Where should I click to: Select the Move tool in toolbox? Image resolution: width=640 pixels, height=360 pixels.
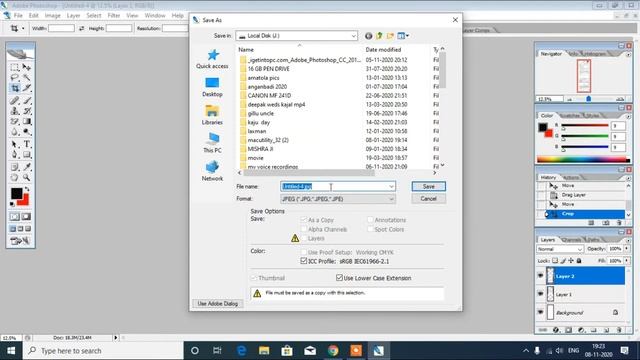(x=27, y=67)
